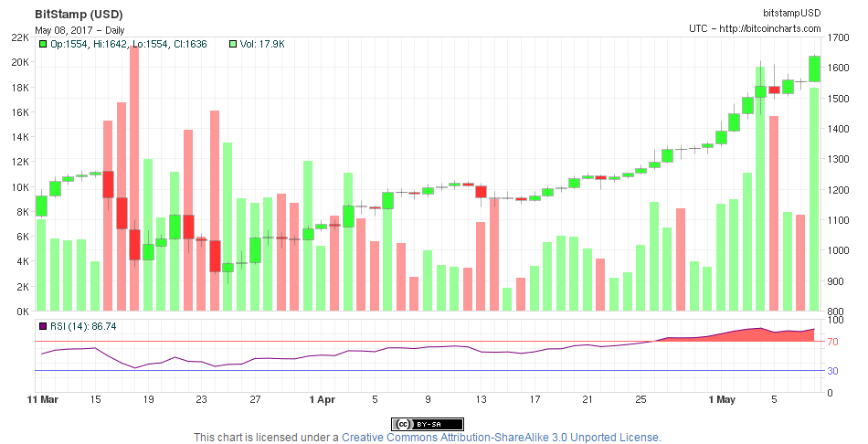Click the 1000 price axis label
868x444 pixels.
838,251
